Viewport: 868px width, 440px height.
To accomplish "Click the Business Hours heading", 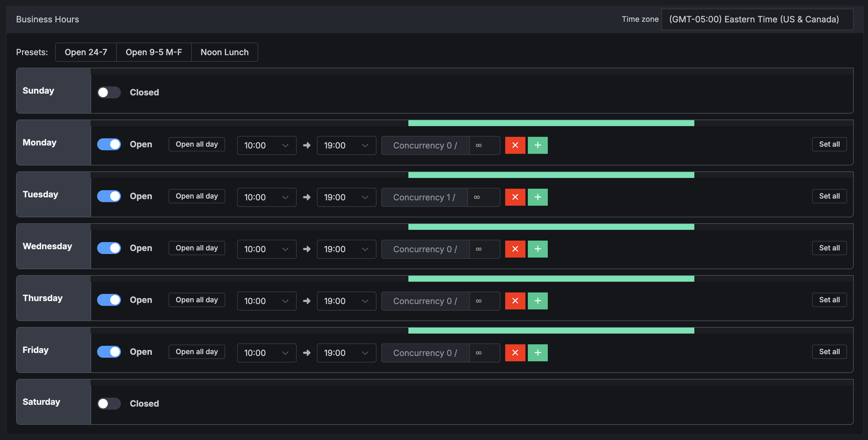I will (48, 19).
